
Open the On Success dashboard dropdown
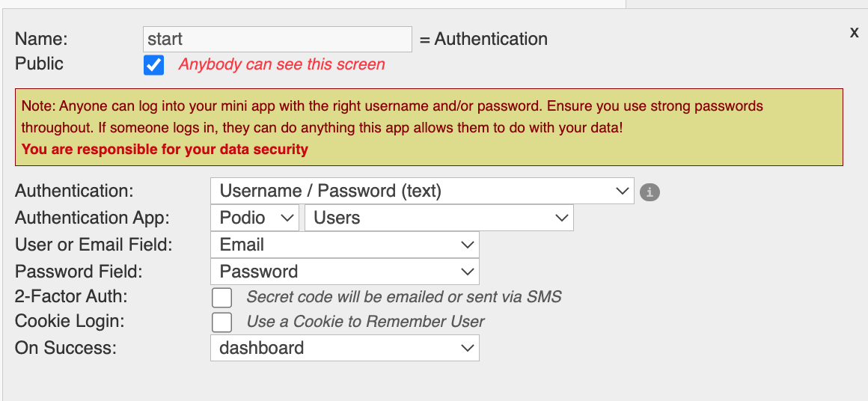click(344, 348)
